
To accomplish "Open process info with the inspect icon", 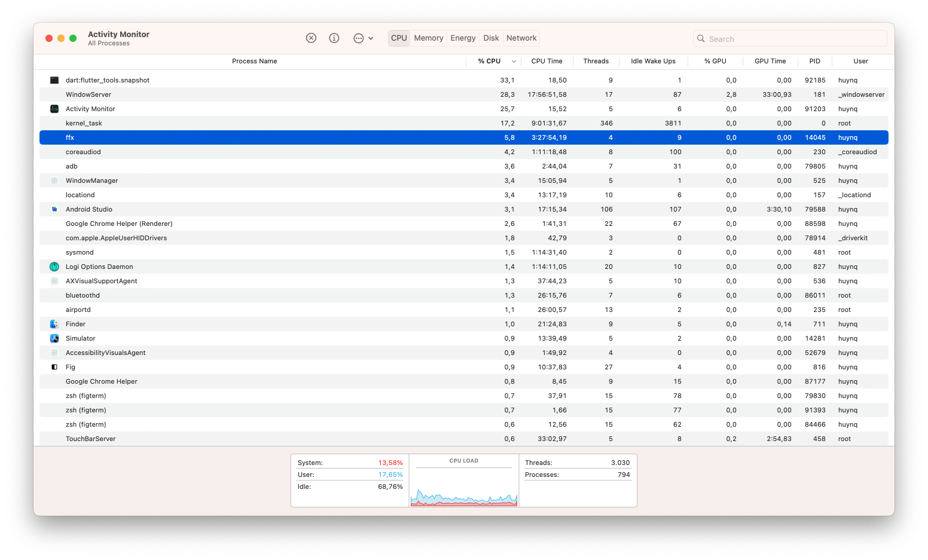I will coord(334,38).
